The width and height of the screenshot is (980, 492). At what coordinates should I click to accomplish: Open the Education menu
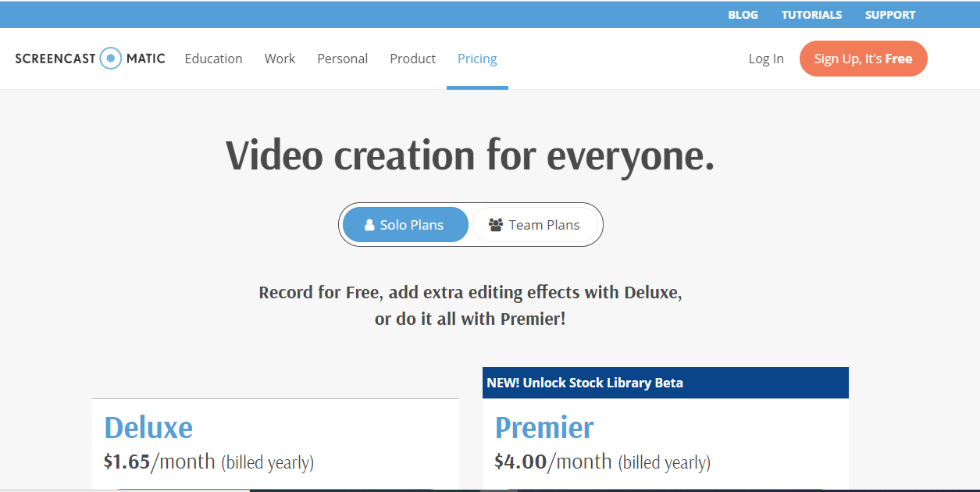click(213, 59)
